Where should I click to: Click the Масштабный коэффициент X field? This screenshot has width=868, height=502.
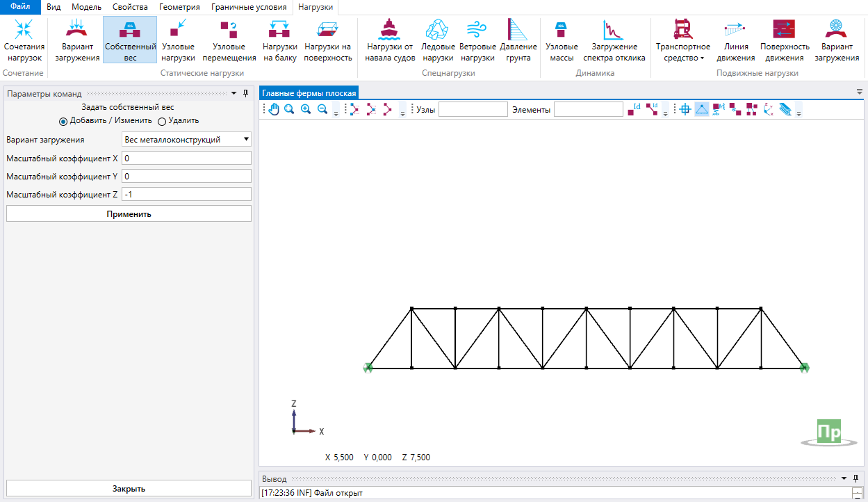(x=186, y=158)
